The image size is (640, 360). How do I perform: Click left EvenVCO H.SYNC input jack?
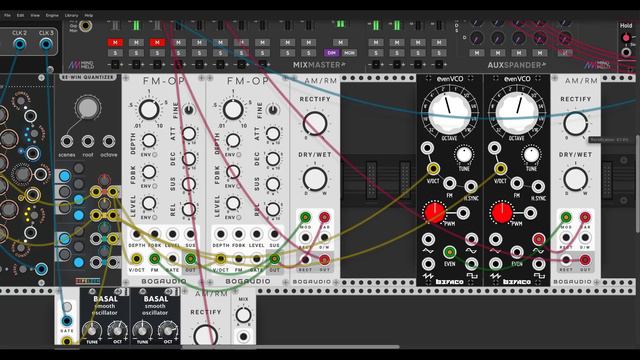pyautogui.click(x=471, y=187)
